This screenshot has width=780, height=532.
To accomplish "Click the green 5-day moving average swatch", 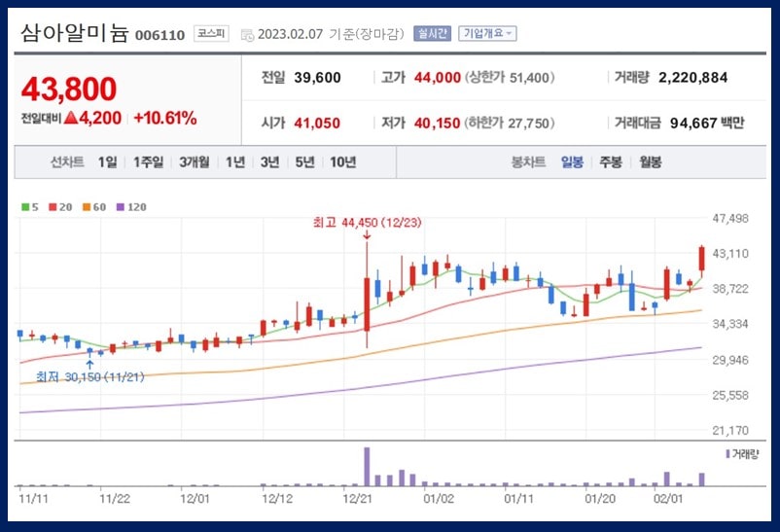I will [x=25, y=207].
